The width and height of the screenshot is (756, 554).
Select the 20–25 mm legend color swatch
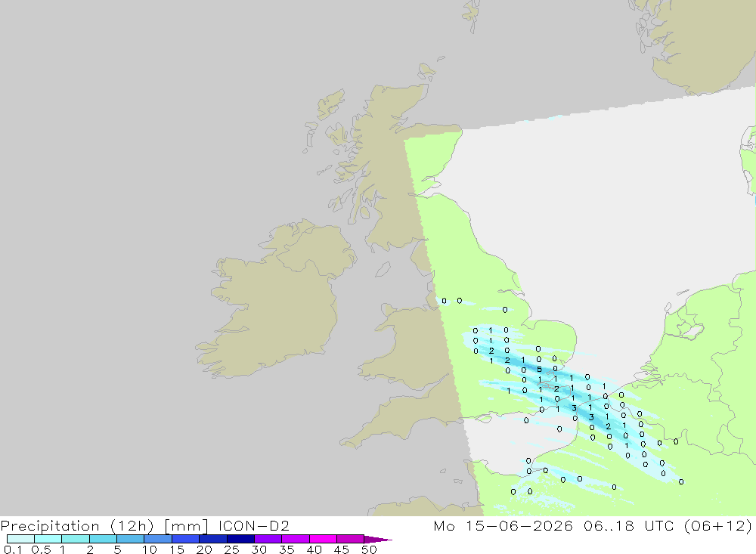(x=213, y=539)
